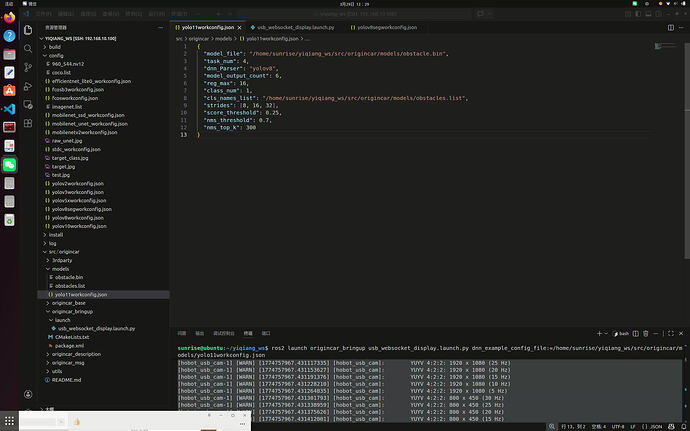Click the editor minimap preview
The image size is (690, 431).
[x=665, y=46]
